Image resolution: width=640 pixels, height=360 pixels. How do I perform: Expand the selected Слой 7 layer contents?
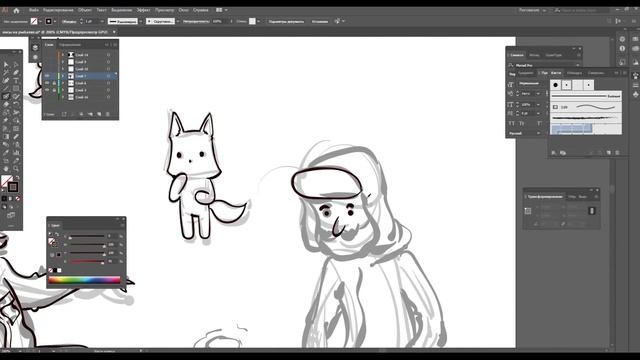pyautogui.click(x=63, y=76)
